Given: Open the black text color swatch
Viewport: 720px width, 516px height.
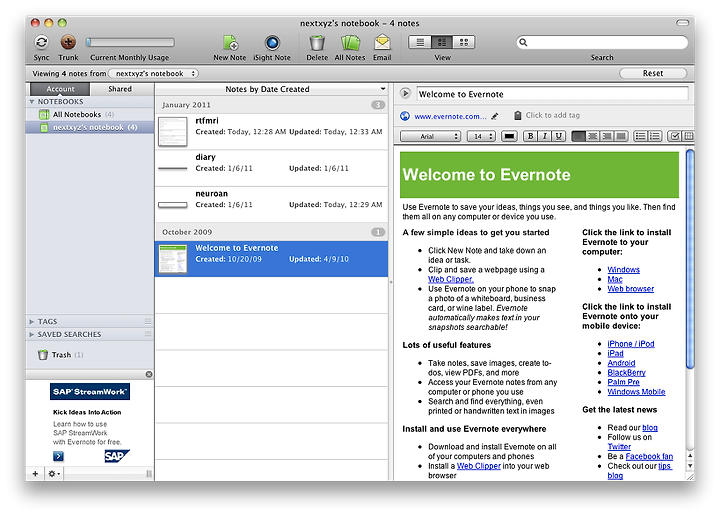Looking at the screenshot, I should 509,136.
